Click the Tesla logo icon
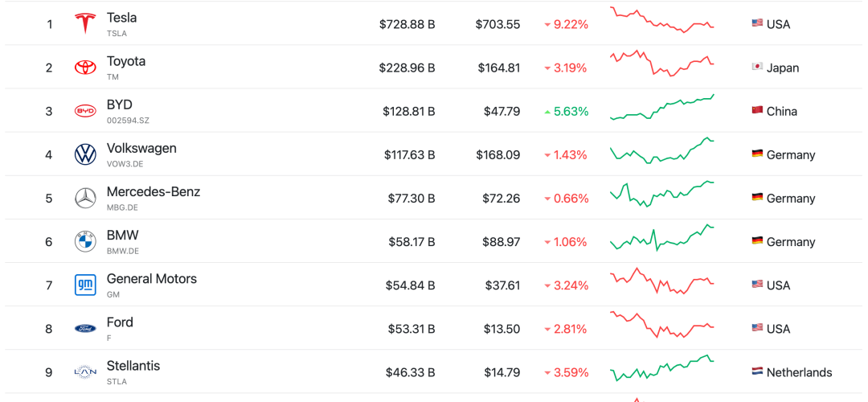The image size is (868, 402). click(85, 24)
